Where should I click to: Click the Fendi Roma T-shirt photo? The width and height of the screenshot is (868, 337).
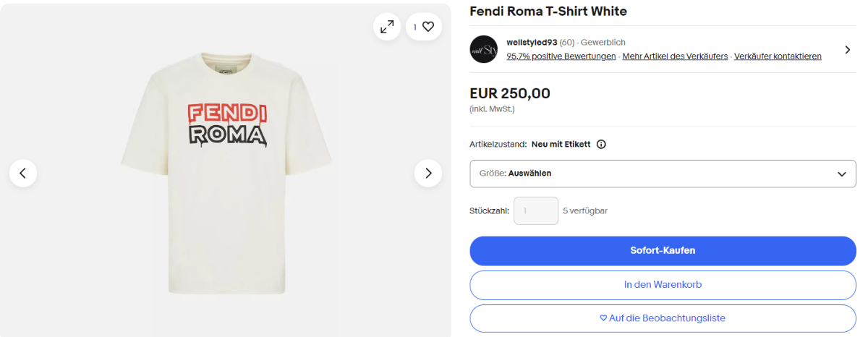point(226,174)
